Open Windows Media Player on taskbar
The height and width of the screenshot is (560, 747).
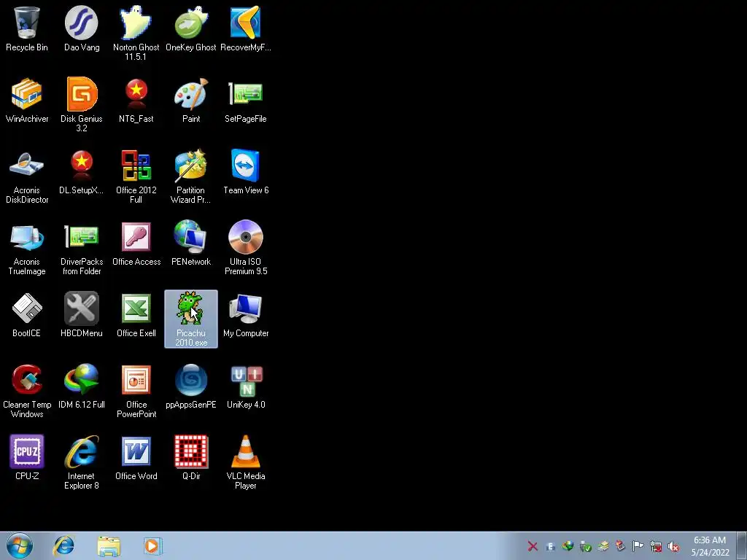[152, 545]
